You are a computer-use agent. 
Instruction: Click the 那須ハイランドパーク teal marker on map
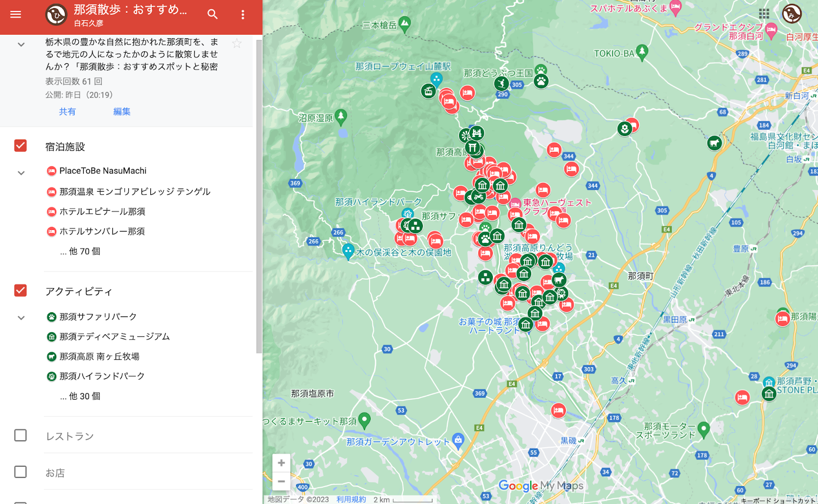(407, 214)
